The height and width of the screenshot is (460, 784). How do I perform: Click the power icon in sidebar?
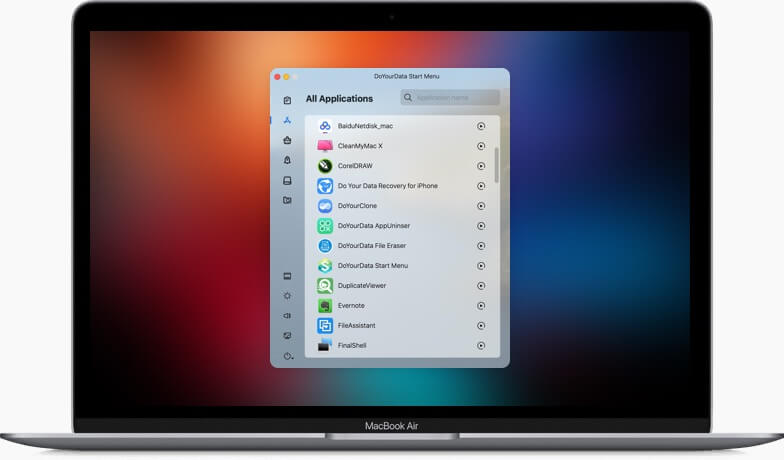[286, 356]
